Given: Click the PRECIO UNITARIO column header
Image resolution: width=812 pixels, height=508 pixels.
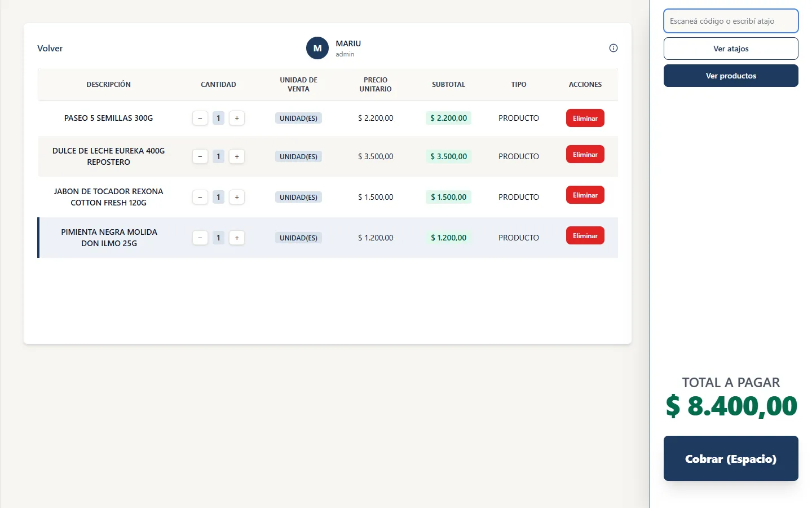Looking at the screenshot, I should click(376, 84).
